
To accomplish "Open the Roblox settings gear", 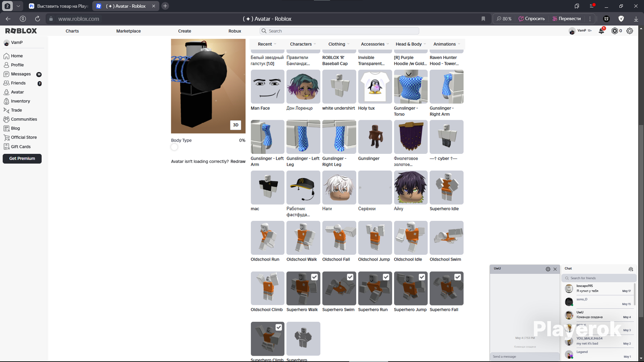I will pos(630,31).
